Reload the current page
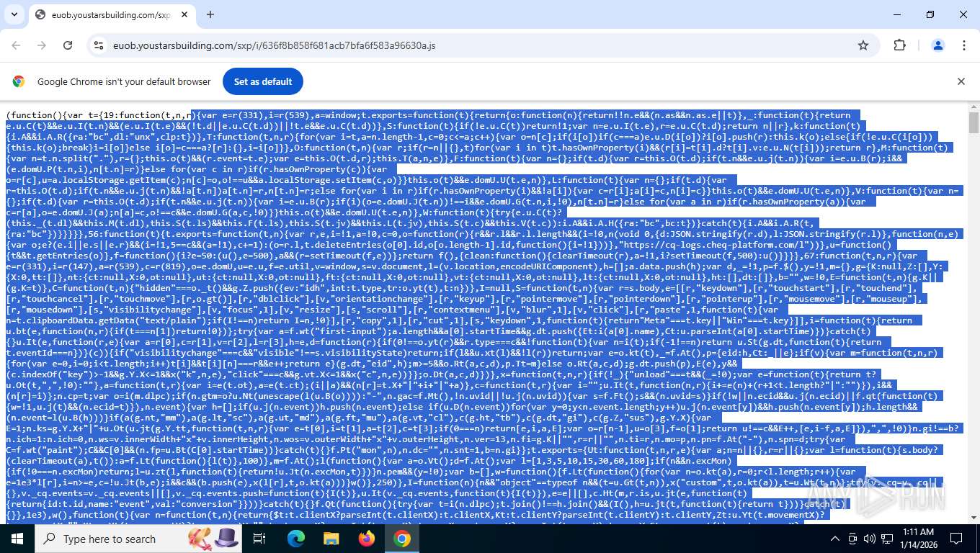Screen dimensions: 980x553 pyautogui.click(x=68, y=45)
